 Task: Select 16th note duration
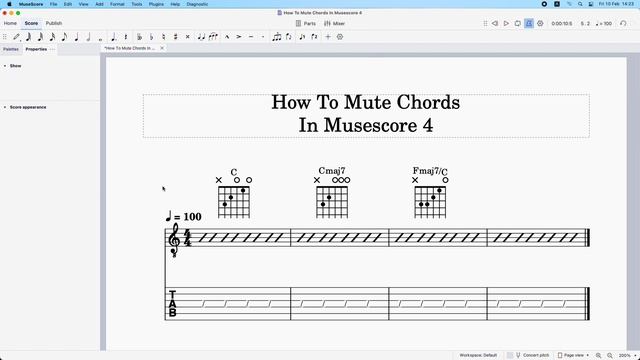click(x=52, y=37)
